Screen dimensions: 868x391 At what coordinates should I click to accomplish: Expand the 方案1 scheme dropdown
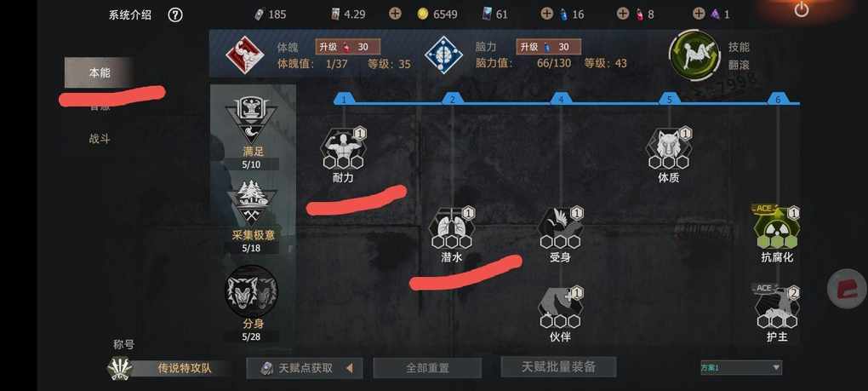[x=741, y=368]
